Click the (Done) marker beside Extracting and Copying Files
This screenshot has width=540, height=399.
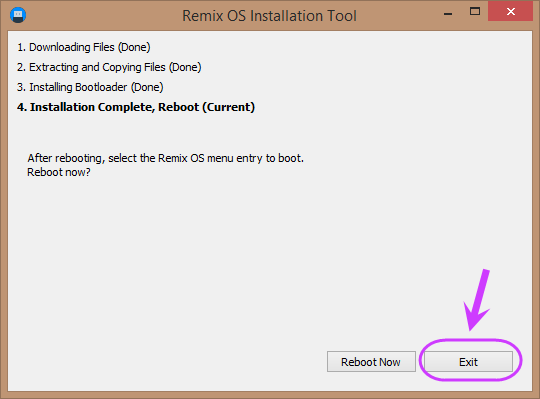[x=185, y=67]
